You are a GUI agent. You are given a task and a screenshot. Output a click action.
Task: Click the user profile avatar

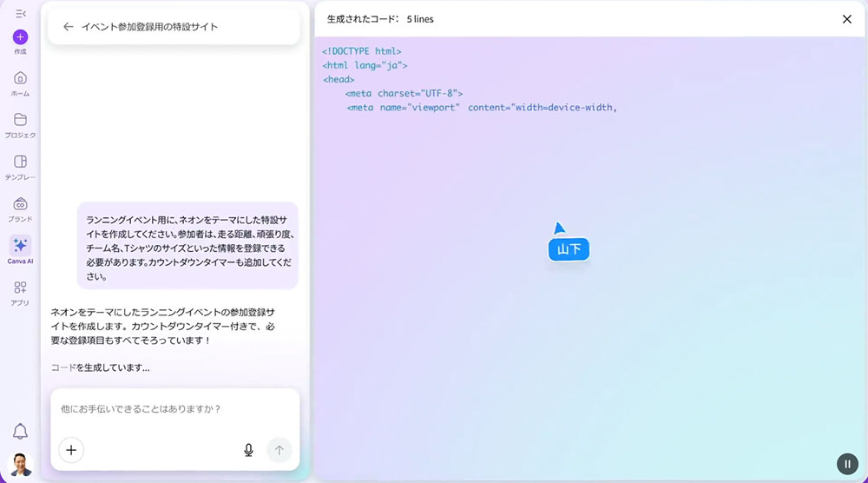(x=20, y=465)
